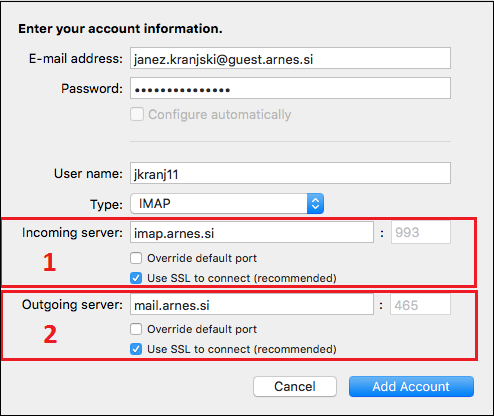Click the outgoing port field showing 465
The height and width of the screenshot is (416, 494).
point(420,304)
